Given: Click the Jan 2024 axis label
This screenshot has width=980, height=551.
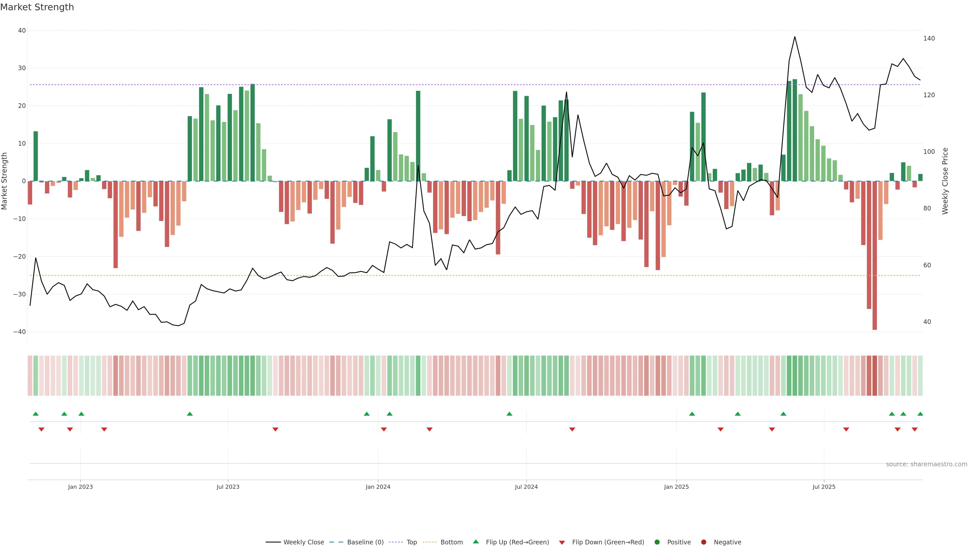Looking at the screenshot, I should 378,487.
